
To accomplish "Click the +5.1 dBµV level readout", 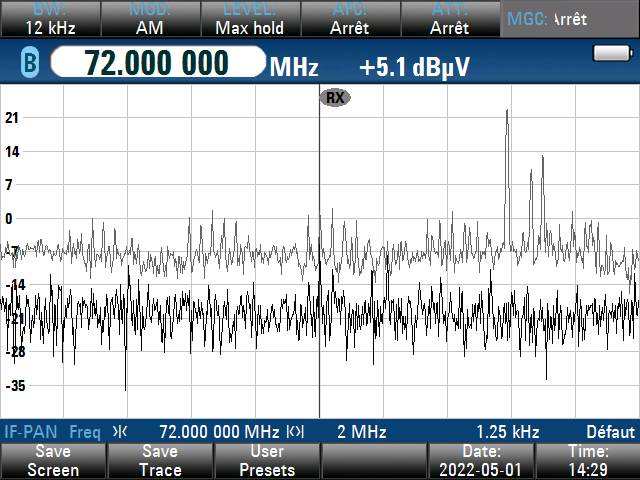I will [x=414, y=67].
